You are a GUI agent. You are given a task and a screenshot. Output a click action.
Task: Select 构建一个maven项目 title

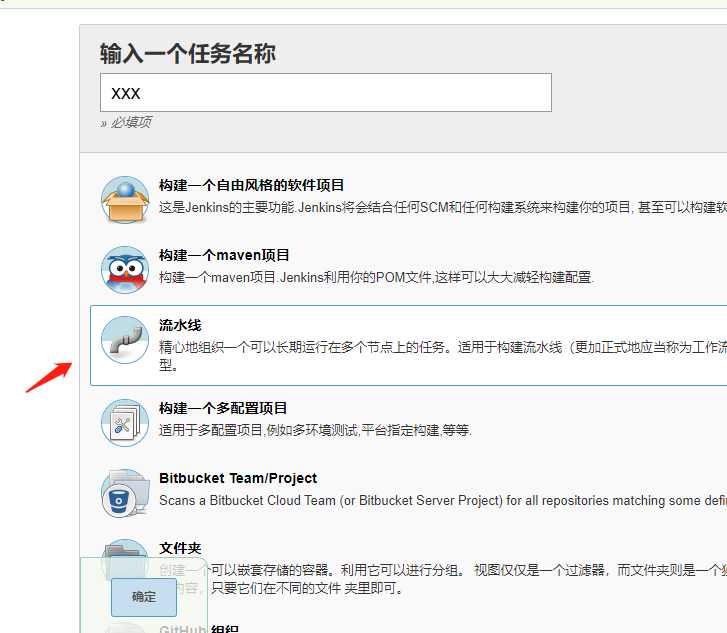[224, 255]
